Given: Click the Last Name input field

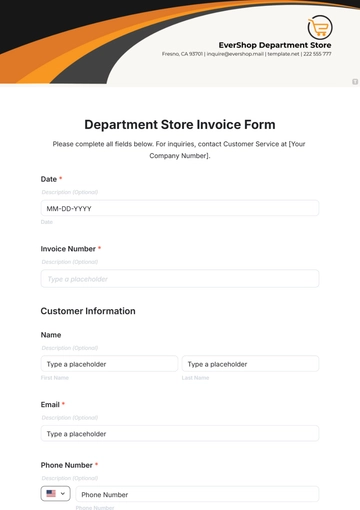Looking at the screenshot, I should click(250, 364).
